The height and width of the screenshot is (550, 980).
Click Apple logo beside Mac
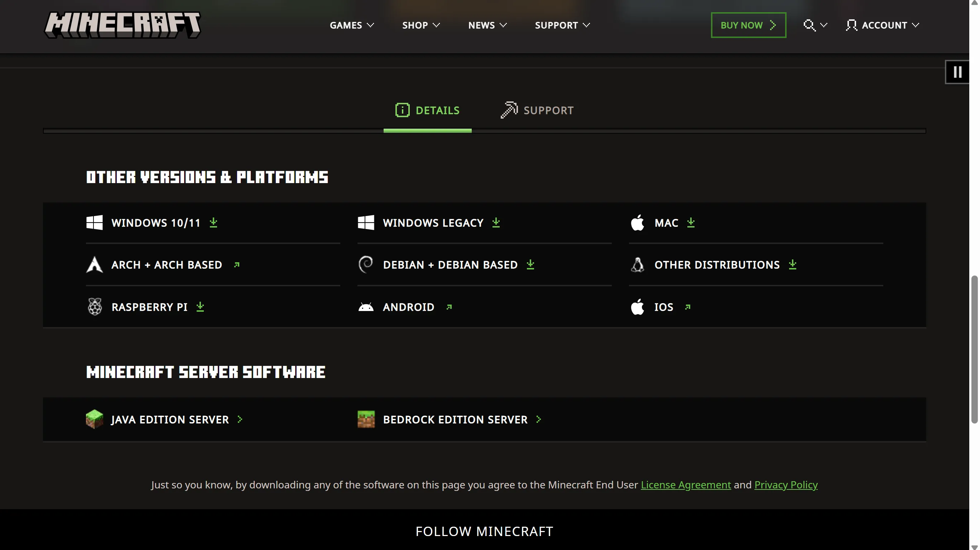[638, 223]
